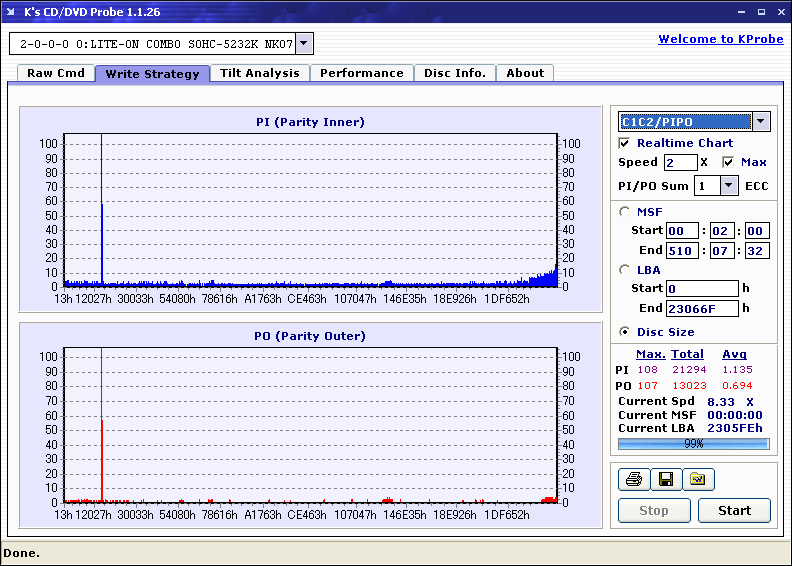This screenshot has width=792, height=566.
Task: Click the LBA Start input field
Action: 702,288
